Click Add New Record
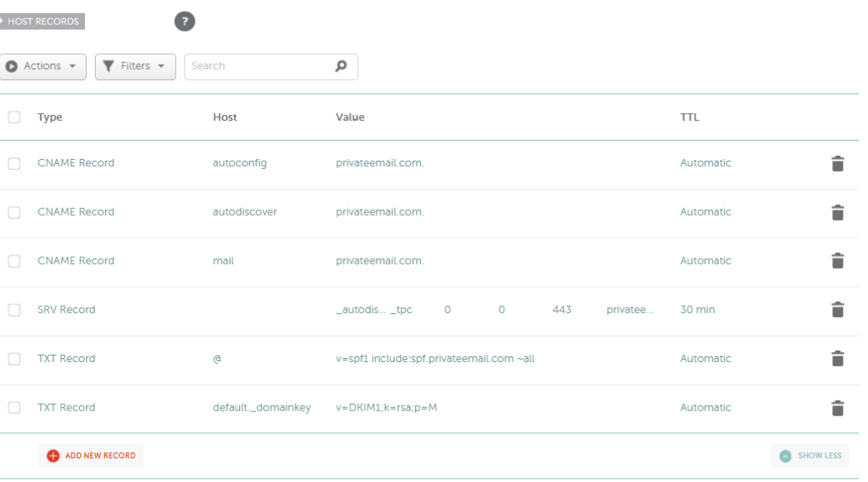Viewport: 868px width, 482px height. coord(91,455)
